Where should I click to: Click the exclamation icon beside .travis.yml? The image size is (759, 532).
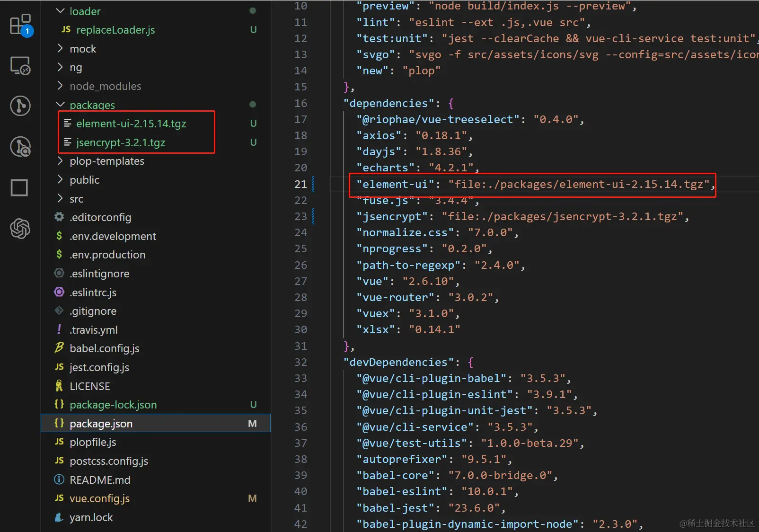[x=59, y=329]
